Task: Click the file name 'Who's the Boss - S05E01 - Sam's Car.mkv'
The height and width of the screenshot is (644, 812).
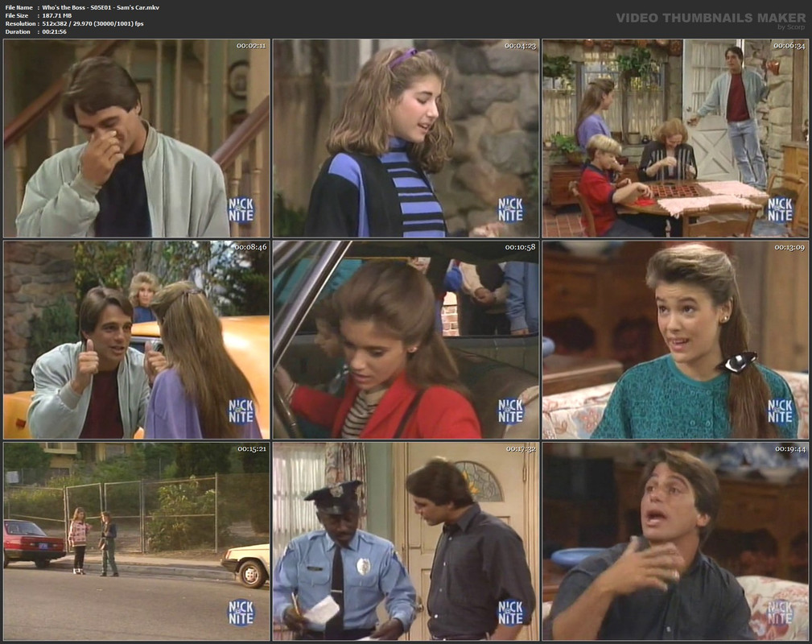Action: (101, 7)
